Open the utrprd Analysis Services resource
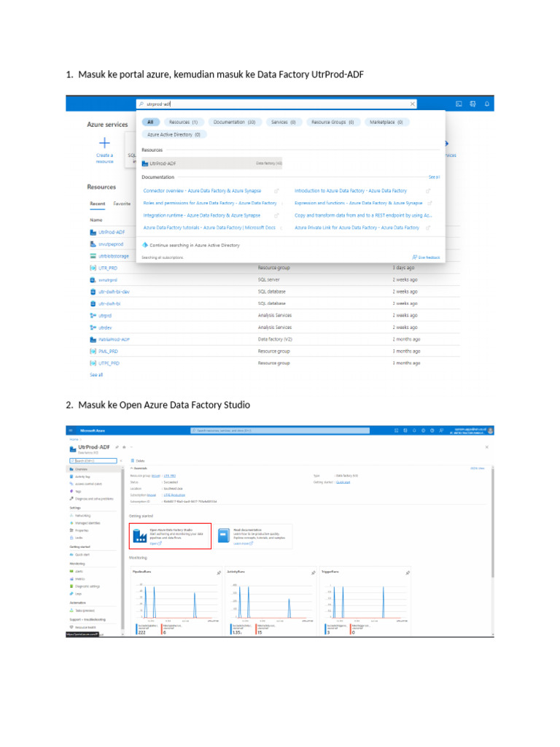560x747 pixels. click(x=105, y=316)
